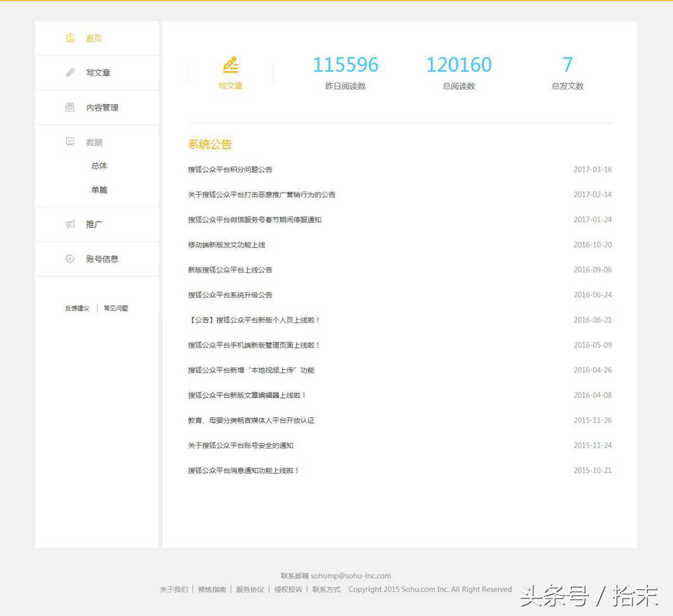This screenshot has height=616, width=673.
Task: Switch to the 首页 menu item
Action: [x=93, y=38]
